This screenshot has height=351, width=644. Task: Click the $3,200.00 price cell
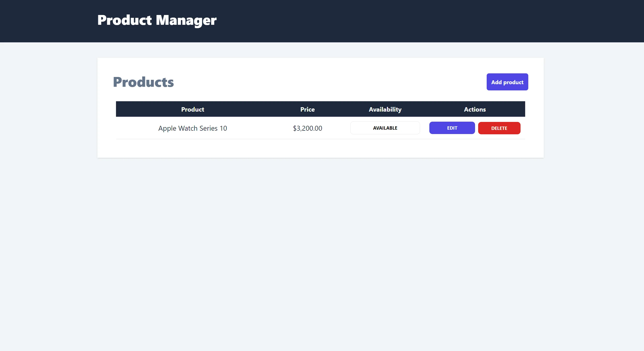307,128
